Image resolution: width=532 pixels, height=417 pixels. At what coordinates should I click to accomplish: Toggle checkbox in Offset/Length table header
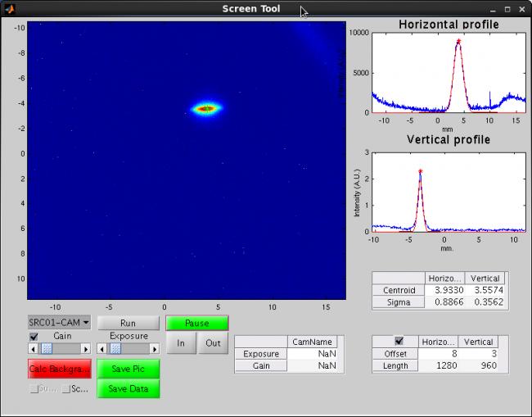399,342
